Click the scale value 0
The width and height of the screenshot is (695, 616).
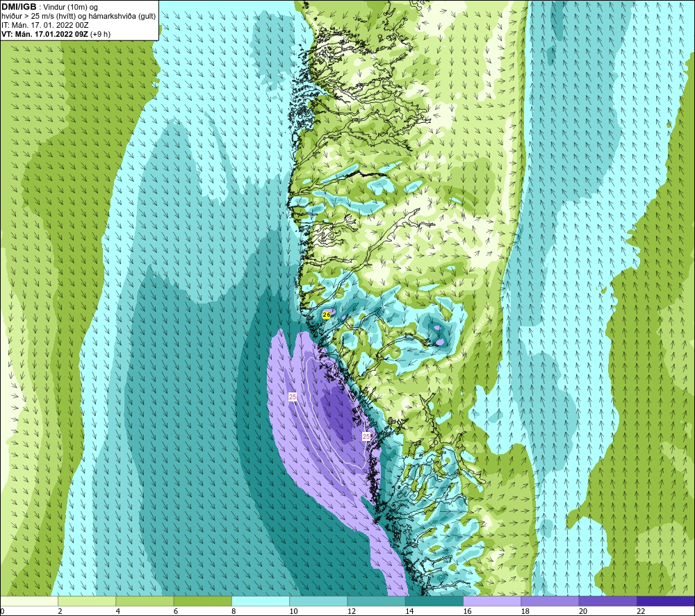[2, 611]
